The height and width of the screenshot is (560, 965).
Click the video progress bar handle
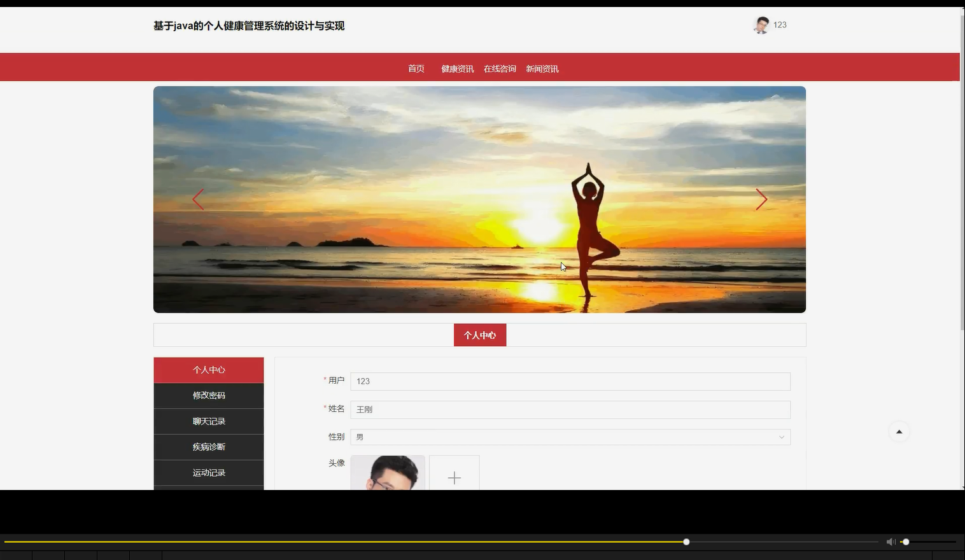tap(686, 542)
